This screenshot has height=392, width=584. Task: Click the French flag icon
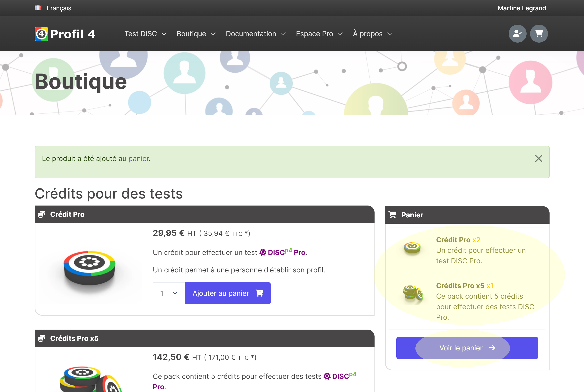[38, 8]
